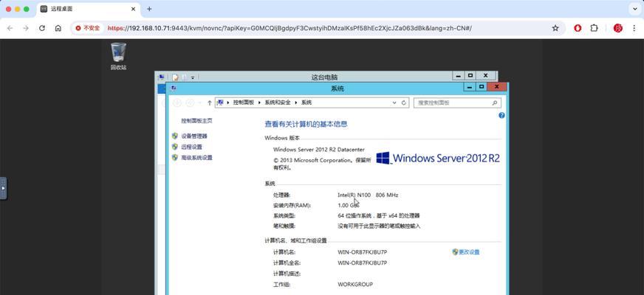644x295 pixels.
Task: Open 远程设置 in the left pane
Action: coord(192,147)
